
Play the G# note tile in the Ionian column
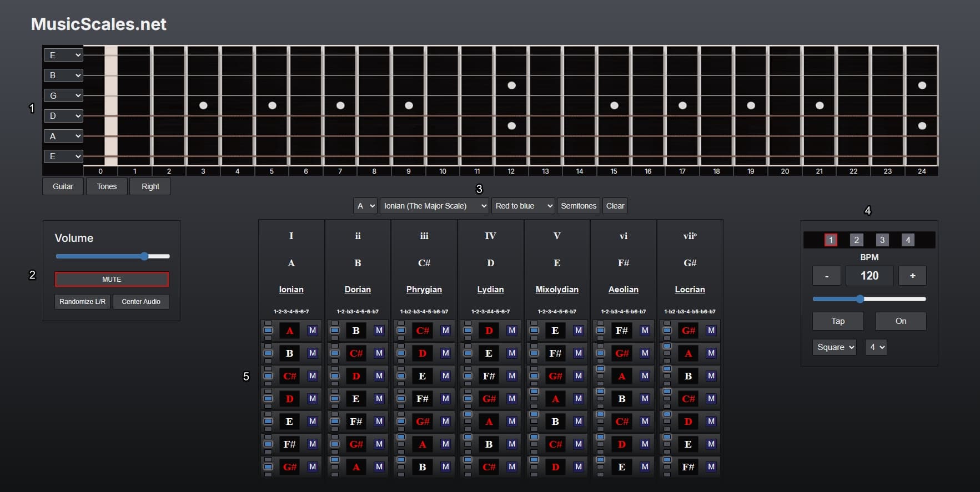click(x=289, y=467)
